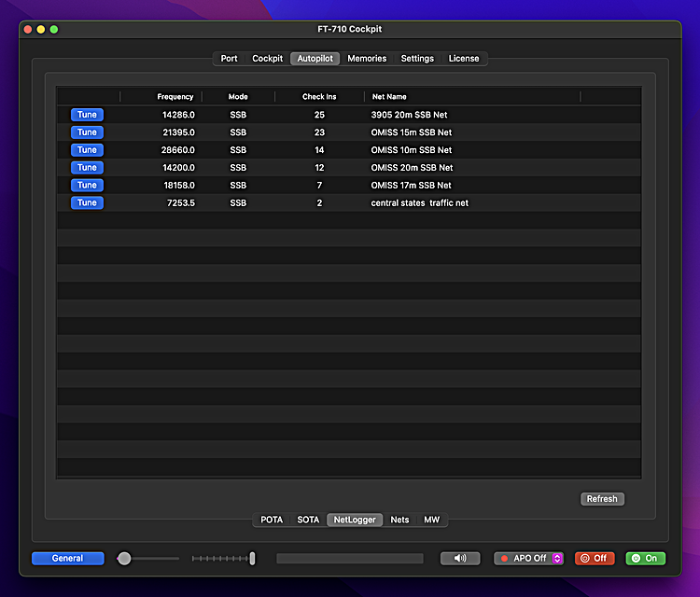Sort by the Check Ins column header

pyautogui.click(x=319, y=96)
